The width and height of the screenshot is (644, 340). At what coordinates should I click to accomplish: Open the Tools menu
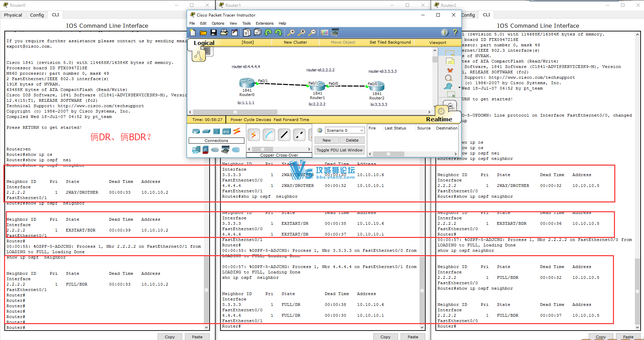[x=246, y=23]
